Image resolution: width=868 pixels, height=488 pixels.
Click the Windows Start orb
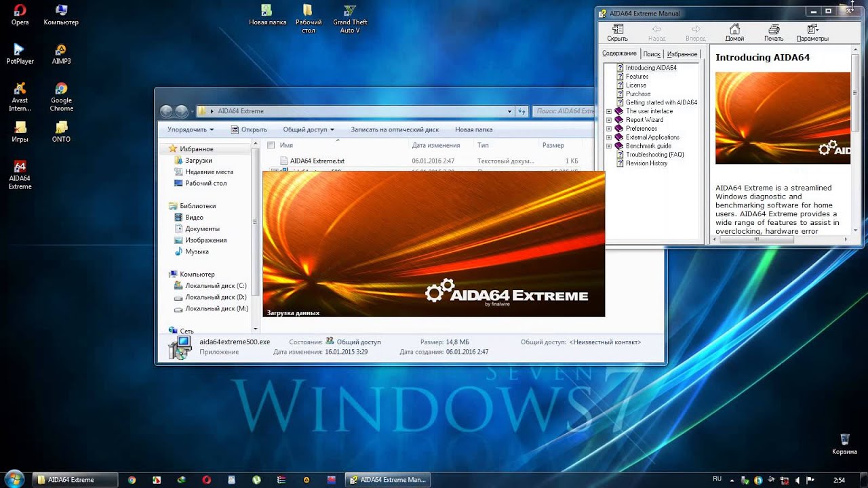(14, 479)
